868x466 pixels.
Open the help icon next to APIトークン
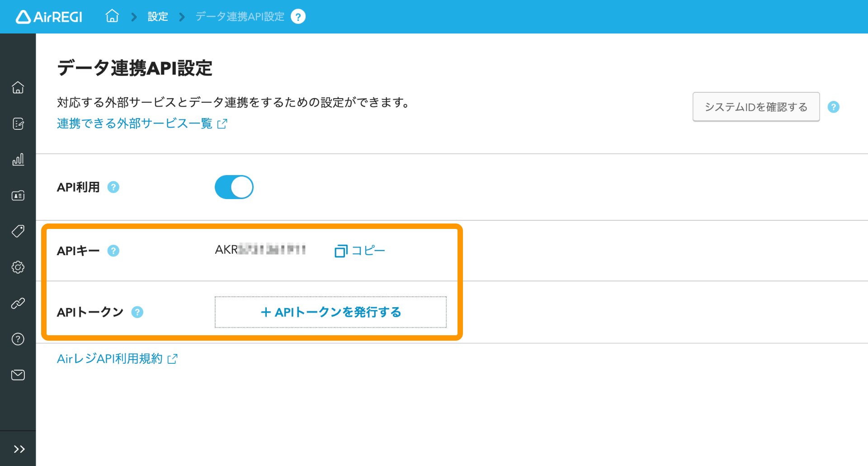click(137, 312)
